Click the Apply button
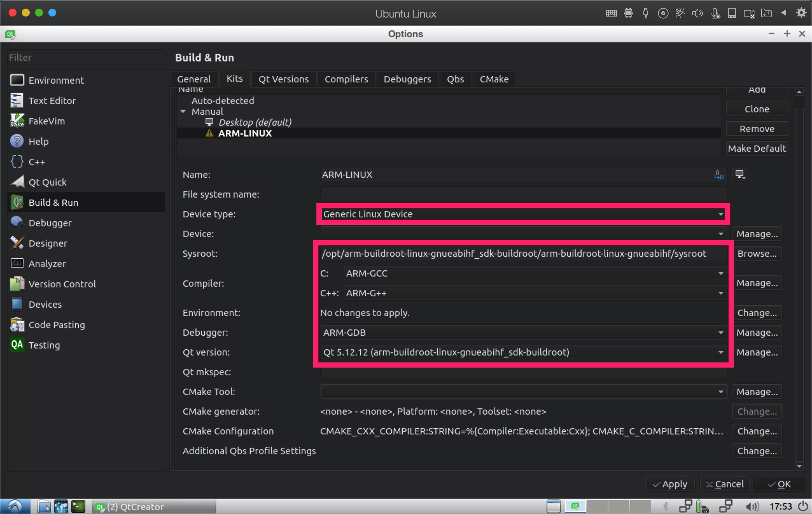 click(670, 484)
